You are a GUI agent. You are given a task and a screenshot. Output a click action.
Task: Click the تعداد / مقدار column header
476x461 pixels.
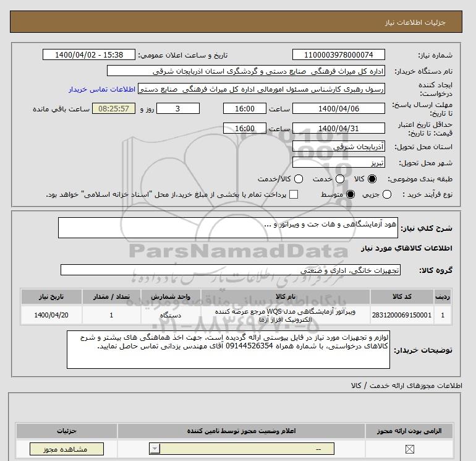(111, 296)
